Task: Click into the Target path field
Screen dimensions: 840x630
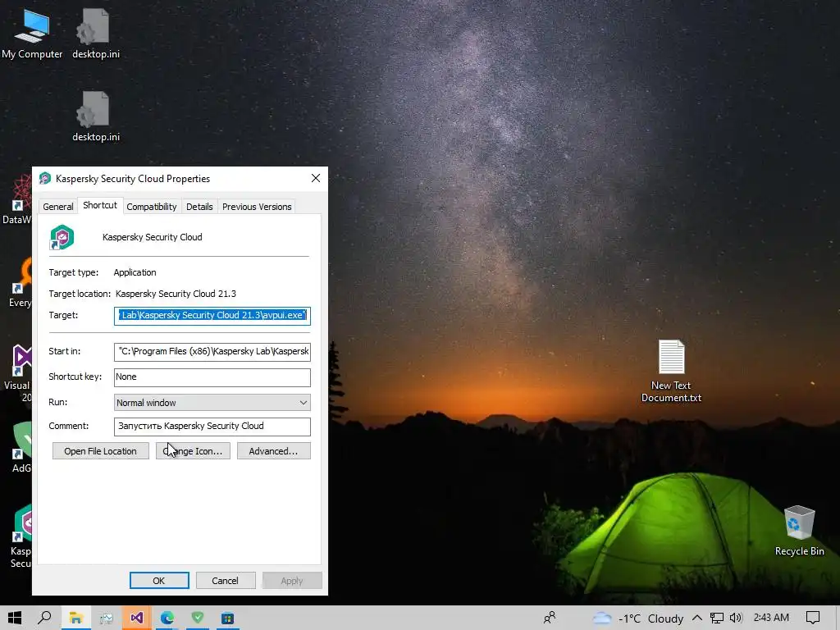Action: coord(212,316)
